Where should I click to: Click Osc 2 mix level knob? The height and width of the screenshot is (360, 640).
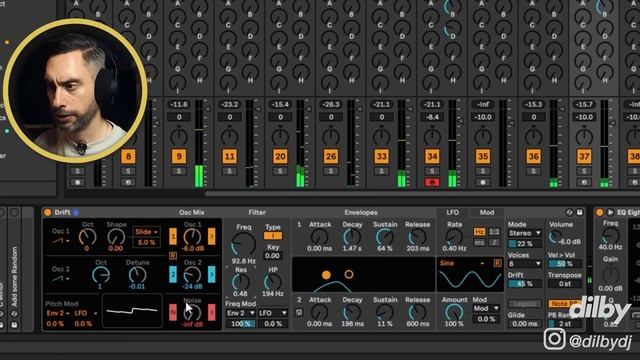click(192, 274)
